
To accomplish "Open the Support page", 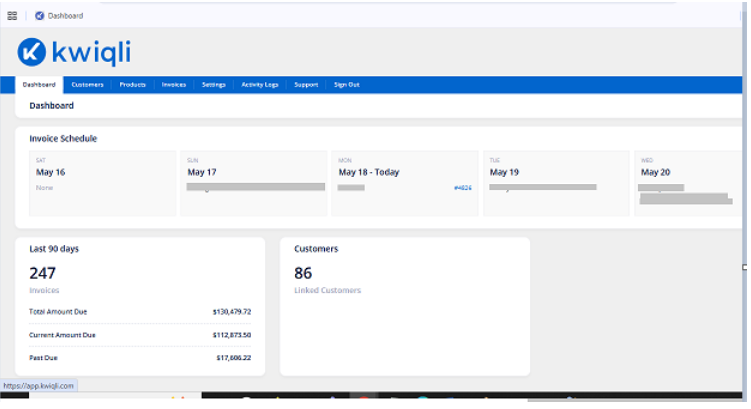I will pyautogui.click(x=306, y=85).
